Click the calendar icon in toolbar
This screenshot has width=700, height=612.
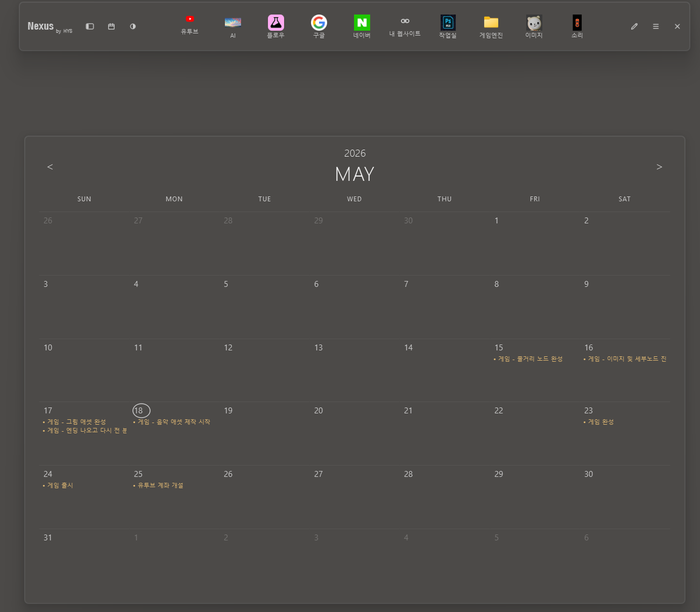click(x=111, y=26)
